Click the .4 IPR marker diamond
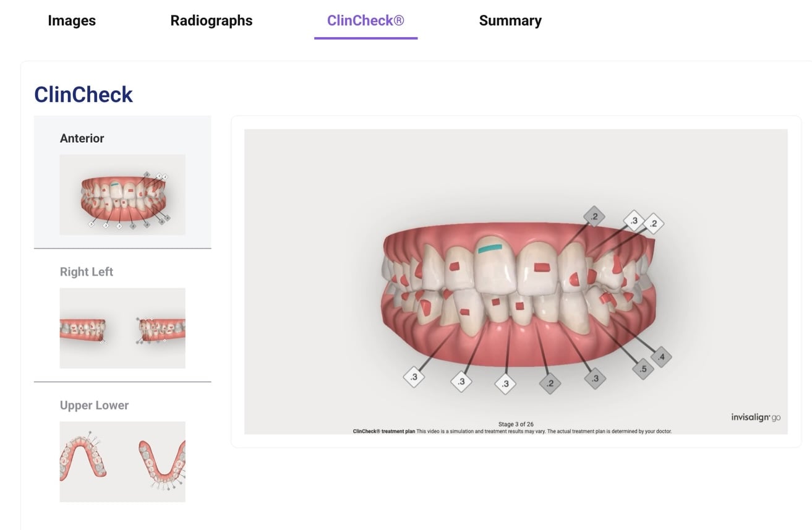812x530 pixels. tap(661, 357)
